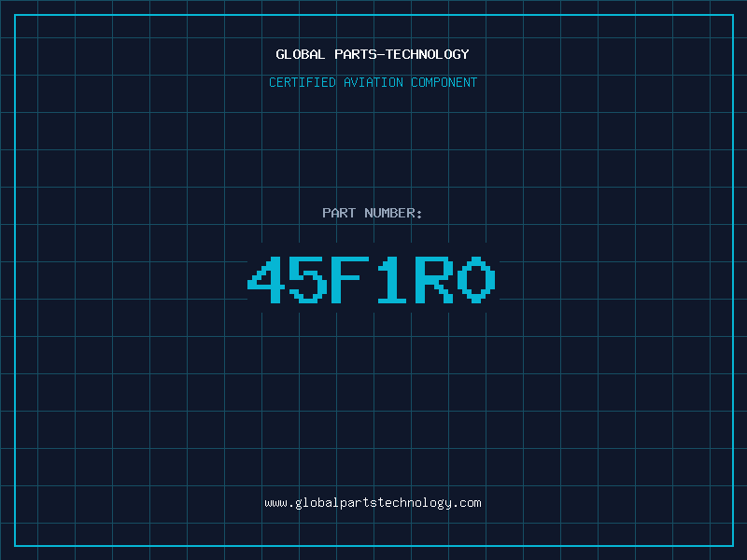Click the digit 1 in the part number
Screen dimensions: 747x560
[x=393, y=280]
